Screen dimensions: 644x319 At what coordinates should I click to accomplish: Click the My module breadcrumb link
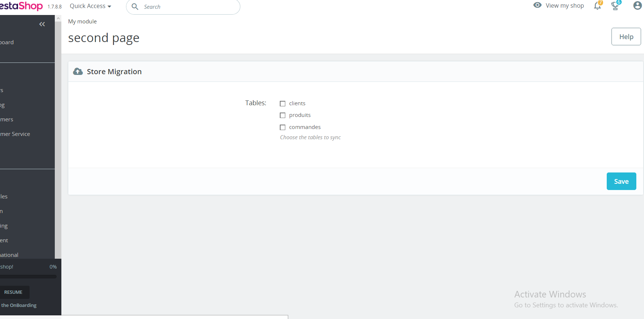point(83,22)
